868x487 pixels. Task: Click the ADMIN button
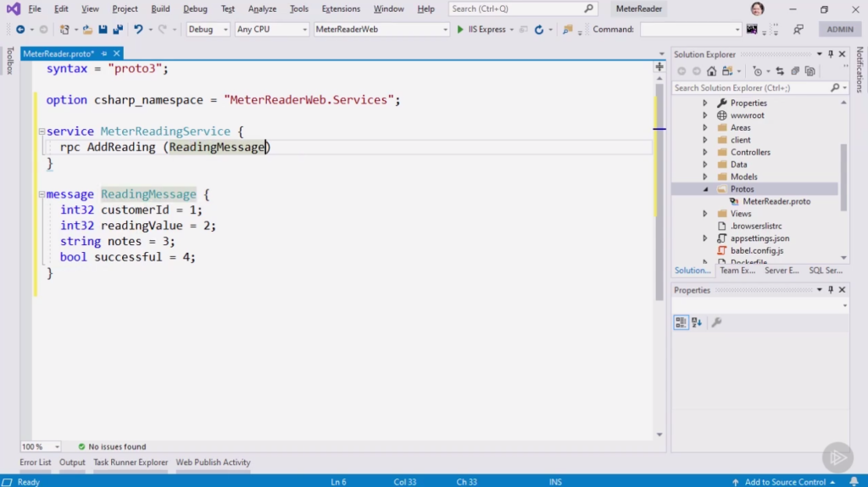[x=839, y=30]
